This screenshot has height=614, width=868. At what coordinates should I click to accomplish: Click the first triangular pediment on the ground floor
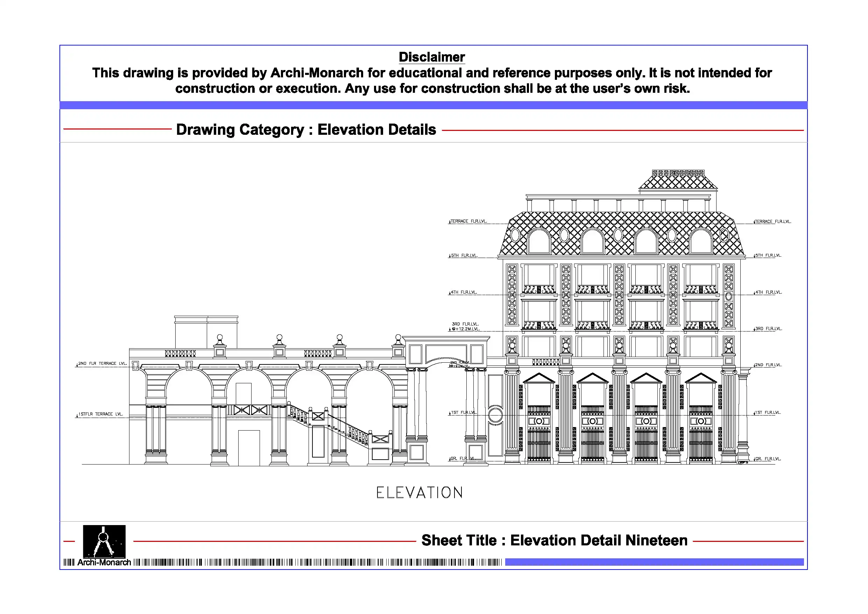point(539,378)
